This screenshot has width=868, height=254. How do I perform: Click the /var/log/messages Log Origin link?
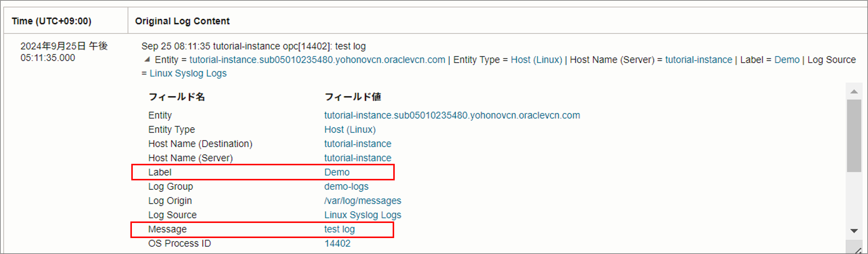coord(362,201)
